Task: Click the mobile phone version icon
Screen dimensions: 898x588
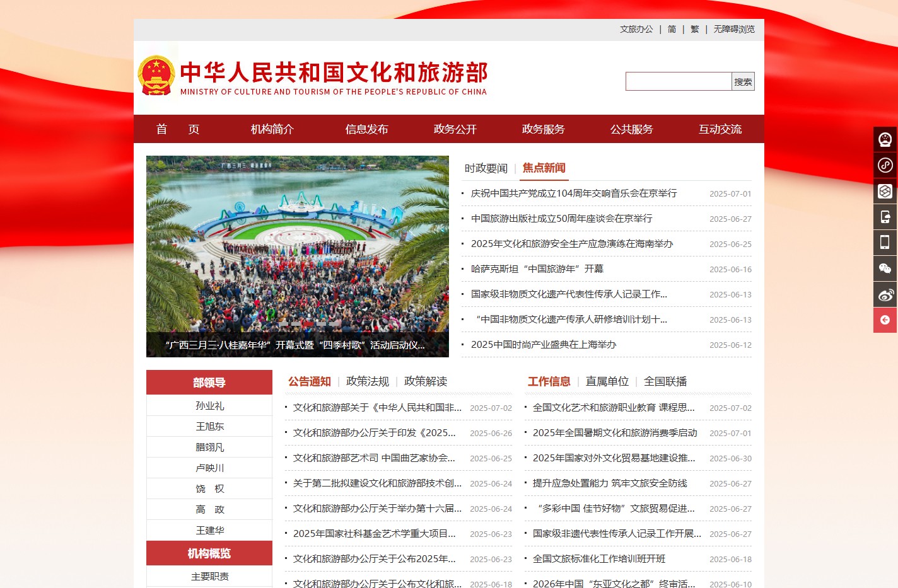Action: click(x=885, y=242)
